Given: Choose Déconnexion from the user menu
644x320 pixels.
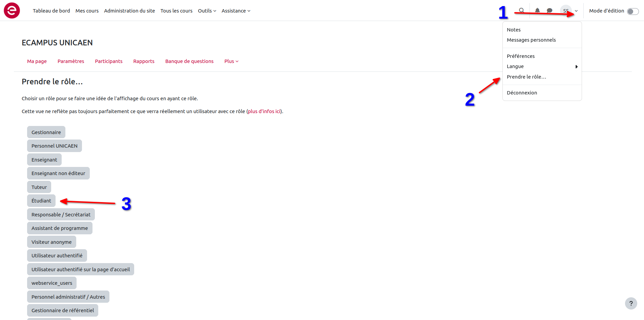Looking at the screenshot, I should pyautogui.click(x=522, y=93).
